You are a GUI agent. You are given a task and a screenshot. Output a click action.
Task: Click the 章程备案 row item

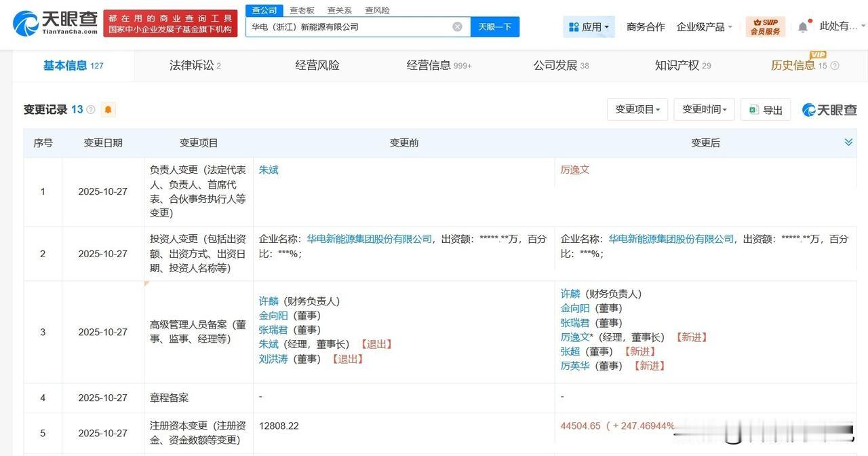tap(169, 398)
